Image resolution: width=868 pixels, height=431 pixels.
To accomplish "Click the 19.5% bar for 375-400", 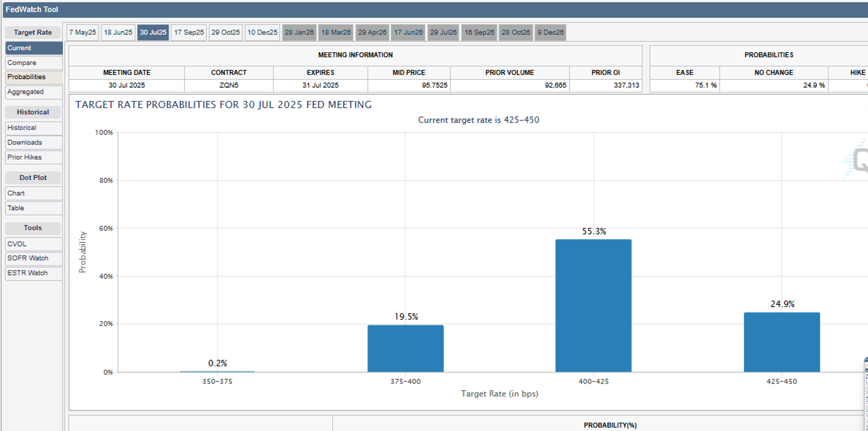I will 405,348.
